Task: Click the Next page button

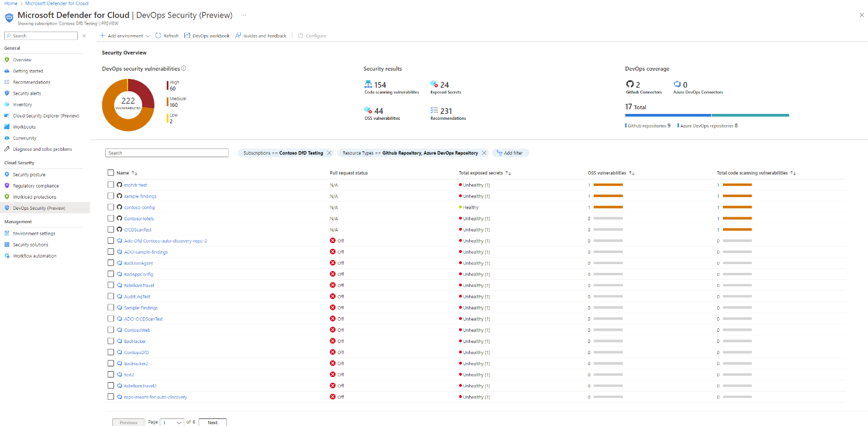Action: click(212, 422)
